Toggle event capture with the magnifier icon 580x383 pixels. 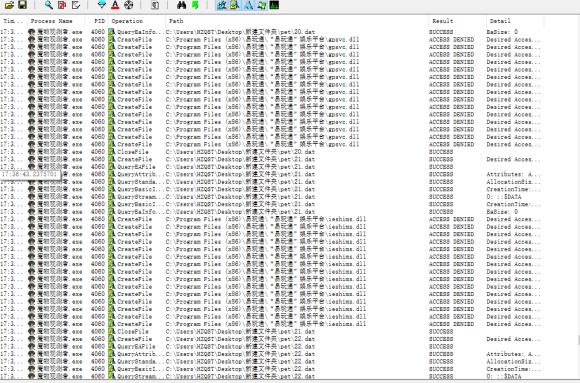point(48,5)
